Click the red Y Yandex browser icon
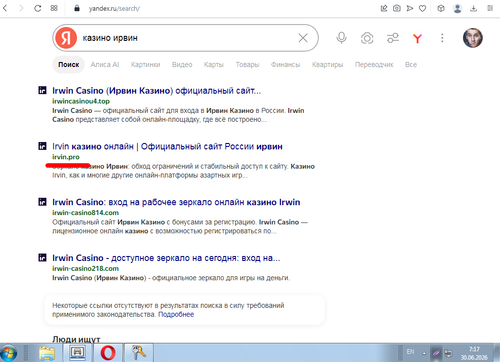This screenshot has height=362, width=500. click(417, 38)
